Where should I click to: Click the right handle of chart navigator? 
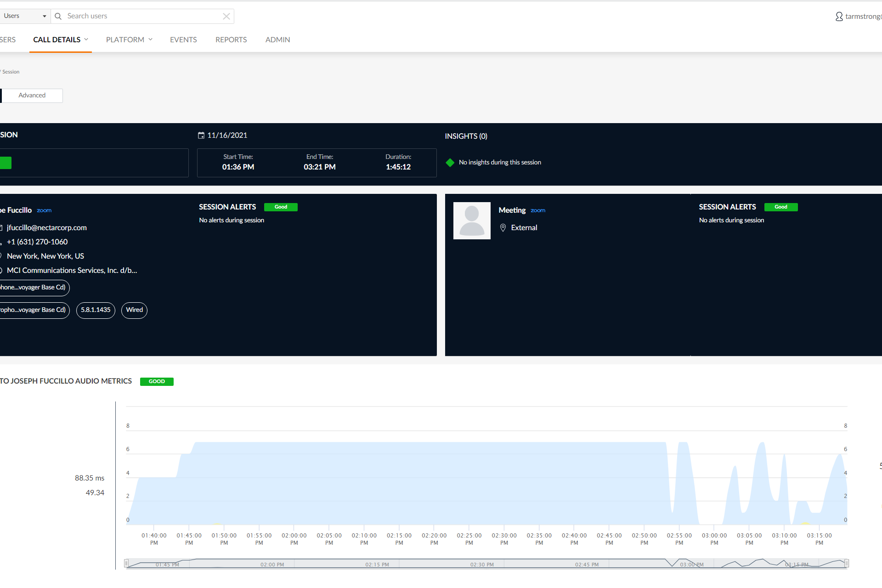846,563
